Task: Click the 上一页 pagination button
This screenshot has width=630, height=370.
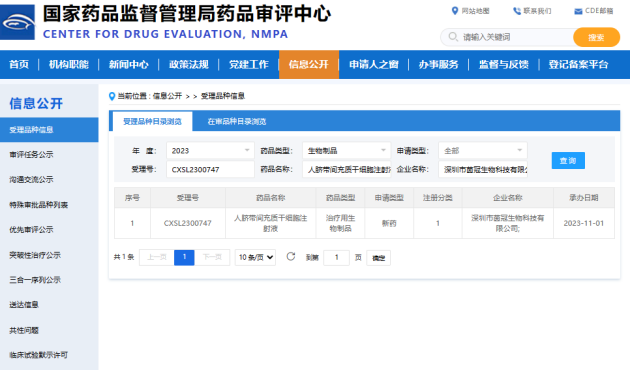Action: [157, 257]
